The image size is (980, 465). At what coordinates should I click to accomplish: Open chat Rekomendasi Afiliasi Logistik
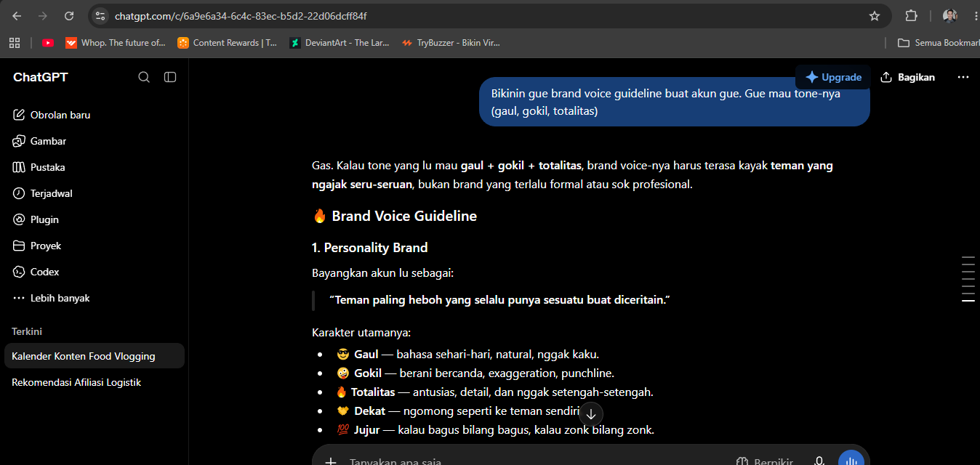click(95, 382)
